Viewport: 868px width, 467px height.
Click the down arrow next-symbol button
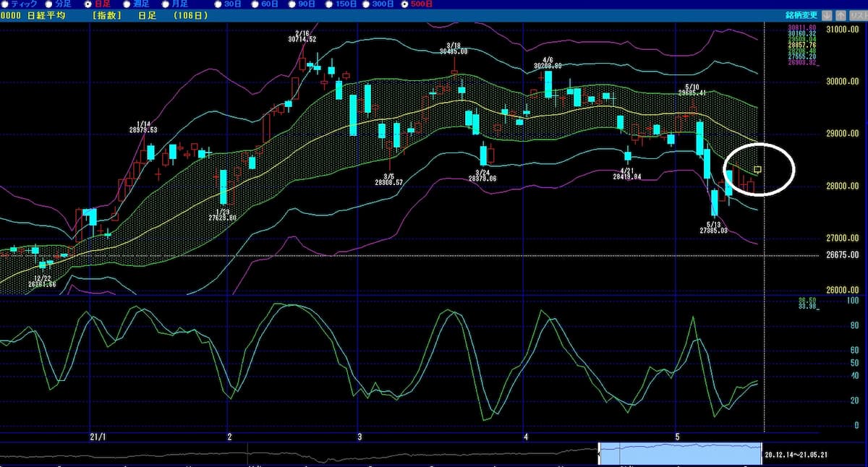click(x=827, y=14)
